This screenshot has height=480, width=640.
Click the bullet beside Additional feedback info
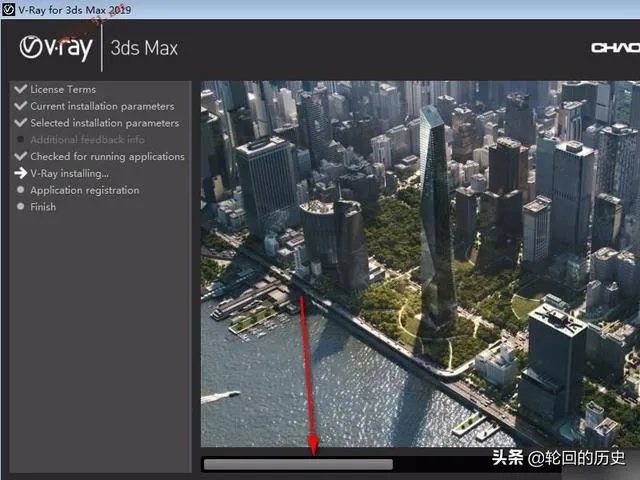(20, 140)
